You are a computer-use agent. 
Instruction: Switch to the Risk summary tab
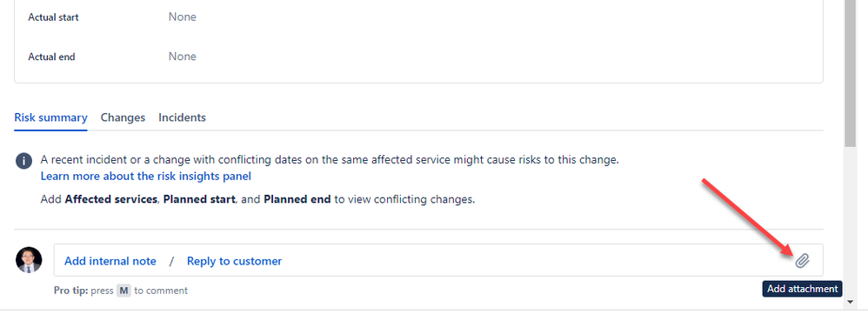[x=51, y=117]
